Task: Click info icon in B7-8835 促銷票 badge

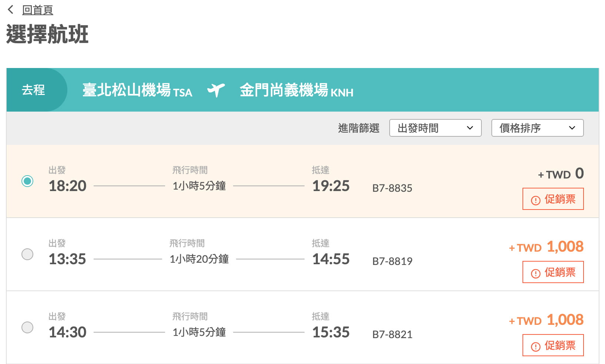Action: [x=535, y=200]
